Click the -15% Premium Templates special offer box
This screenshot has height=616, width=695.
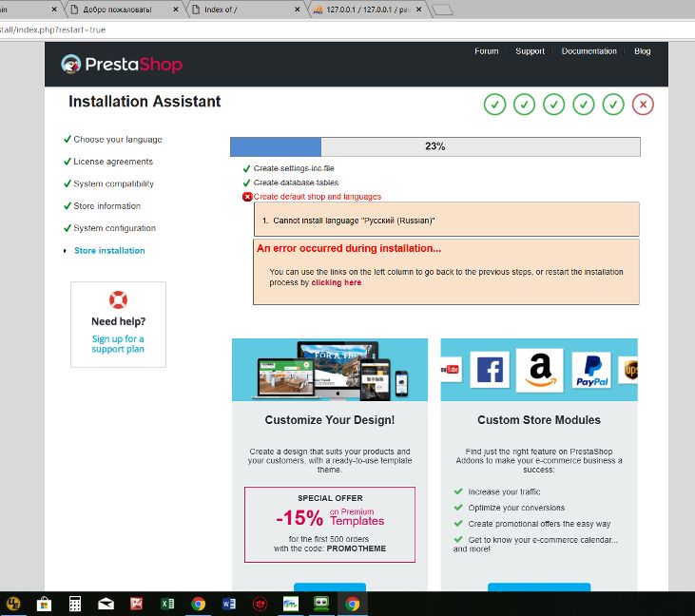tap(330, 525)
